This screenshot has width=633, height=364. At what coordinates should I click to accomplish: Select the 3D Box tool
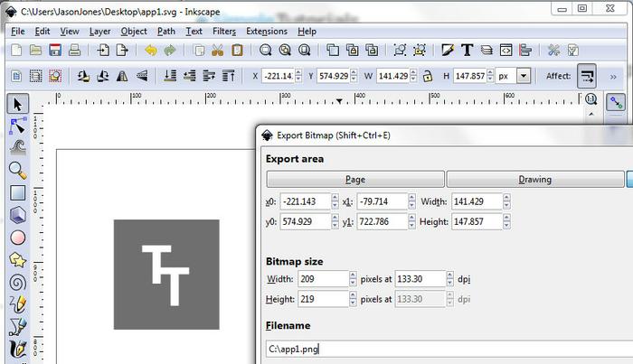[17, 215]
